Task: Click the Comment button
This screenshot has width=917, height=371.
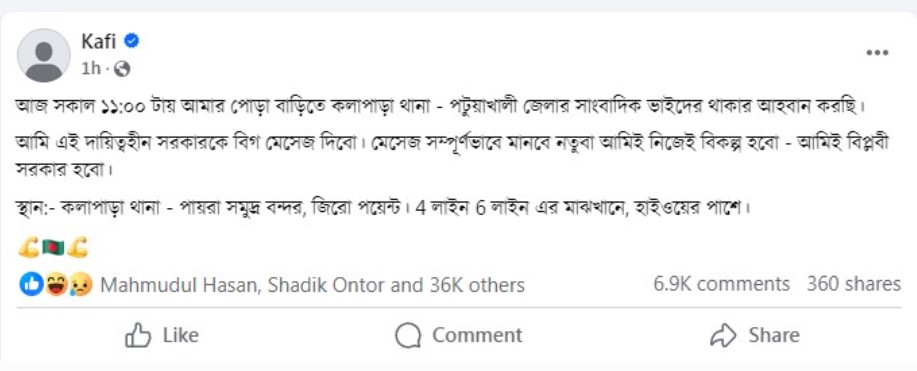Action: point(458,335)
